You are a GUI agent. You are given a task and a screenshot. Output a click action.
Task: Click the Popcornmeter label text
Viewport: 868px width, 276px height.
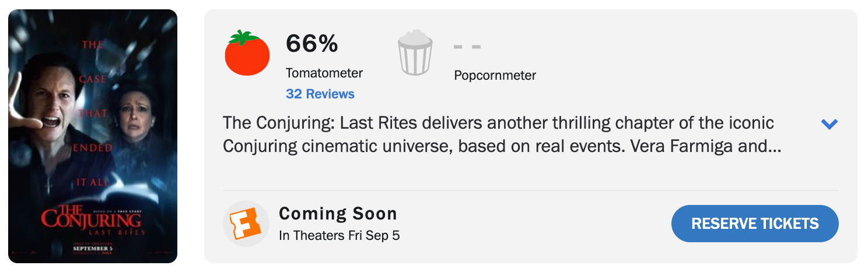pyautogui.click(x=495, y=75)
